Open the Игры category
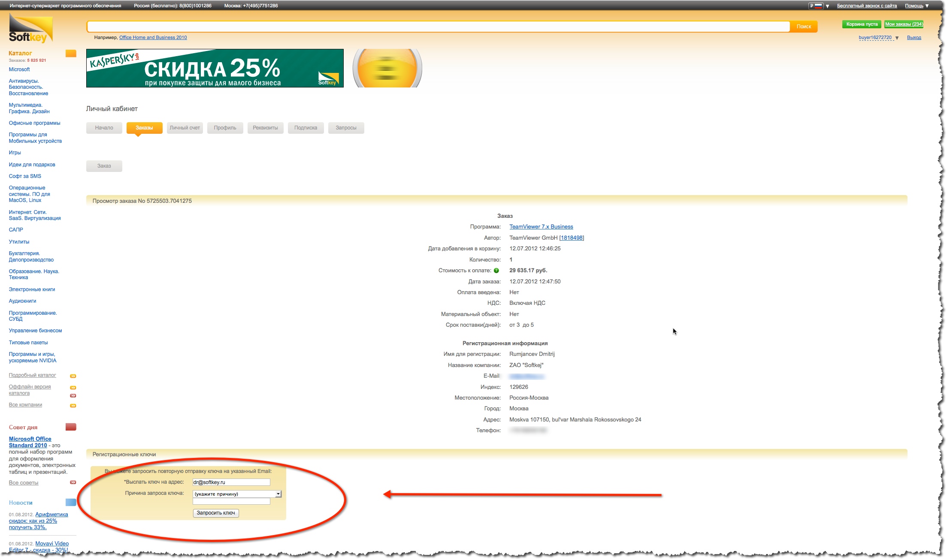The height and width of the screenshot is (560, 947). click(x=15, y=153)
